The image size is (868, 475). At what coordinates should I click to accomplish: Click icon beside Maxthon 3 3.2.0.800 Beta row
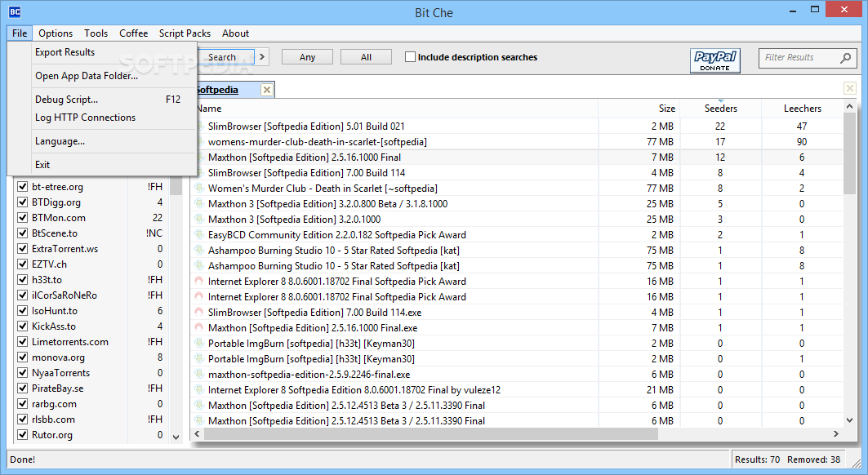(199, 204)
